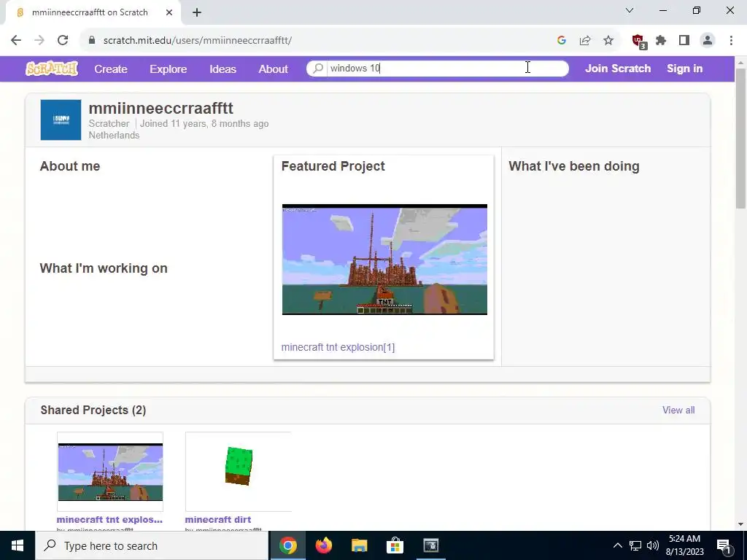Open the Explore menu item
This screenshot has height=560, width=747.
(x=169, y=69)
